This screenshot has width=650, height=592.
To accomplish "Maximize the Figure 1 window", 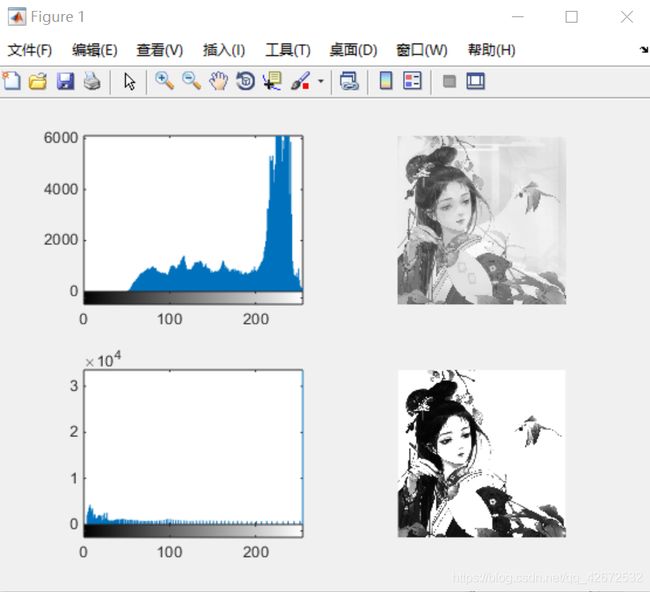I will pyautogui.click(x=572, y=17).
